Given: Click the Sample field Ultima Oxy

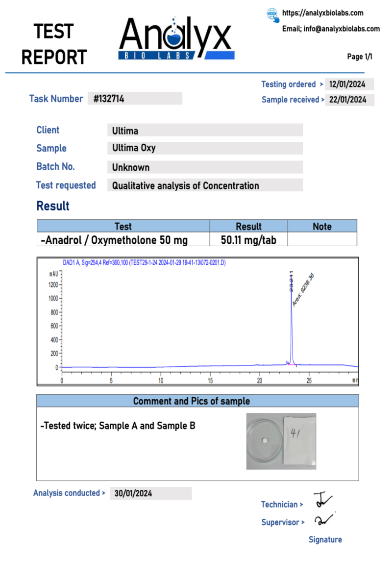Looking at the screenshot, I should [x=205, y=148].
